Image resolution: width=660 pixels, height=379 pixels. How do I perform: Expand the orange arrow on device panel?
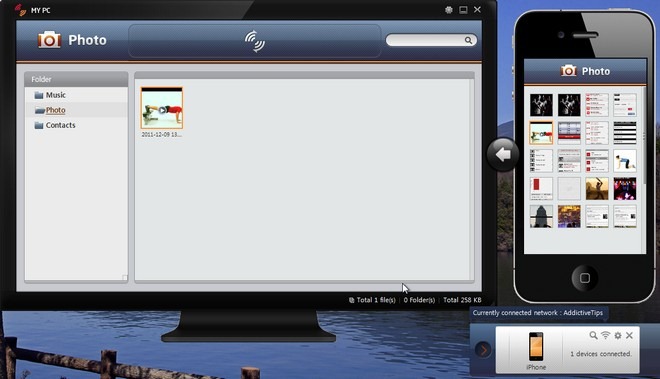[483, 350]
